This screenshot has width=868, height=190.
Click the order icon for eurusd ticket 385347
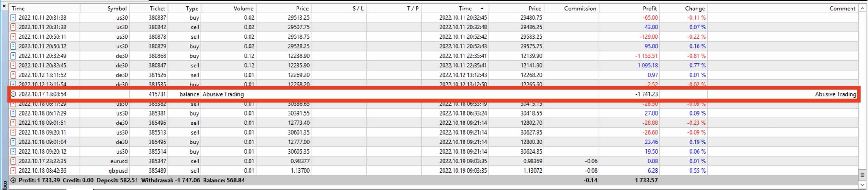coord(13,161)
